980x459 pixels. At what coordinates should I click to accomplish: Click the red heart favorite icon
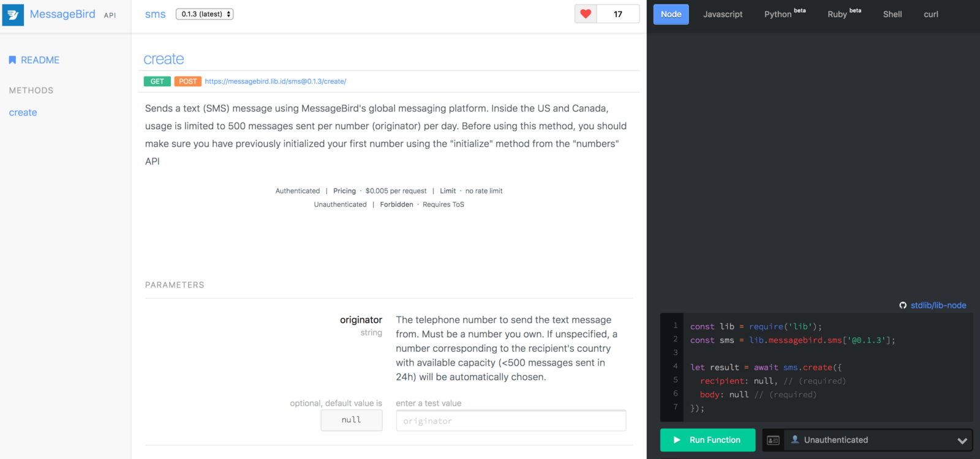point(586,14)
